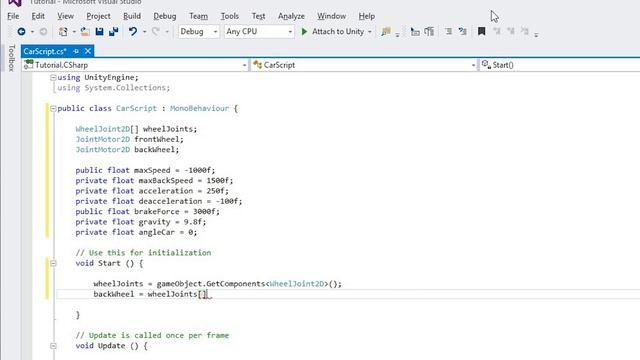Pin the CarScript.cs tab

click(76, 51)
